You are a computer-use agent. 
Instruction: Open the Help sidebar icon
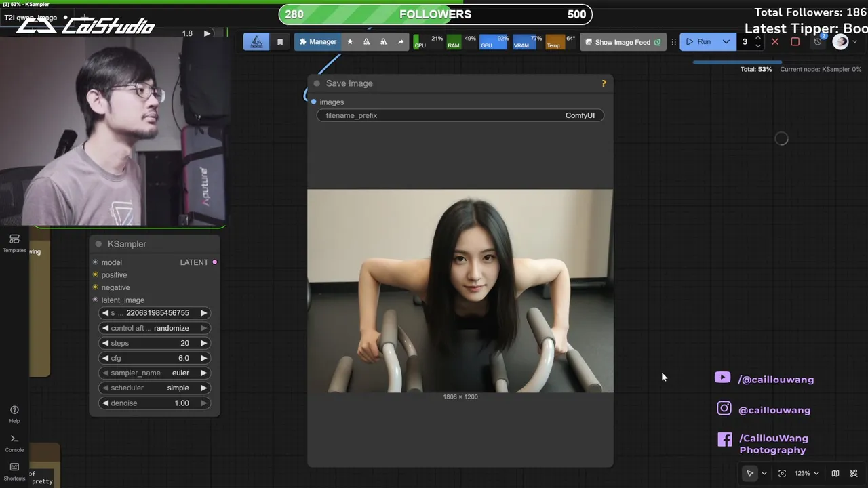tap(14, 414)
